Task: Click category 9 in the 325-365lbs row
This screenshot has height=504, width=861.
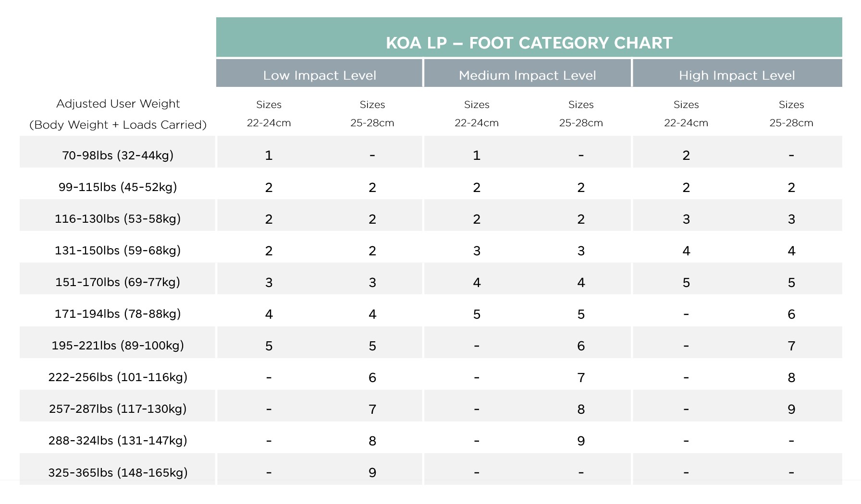Action: pos(372,473)
